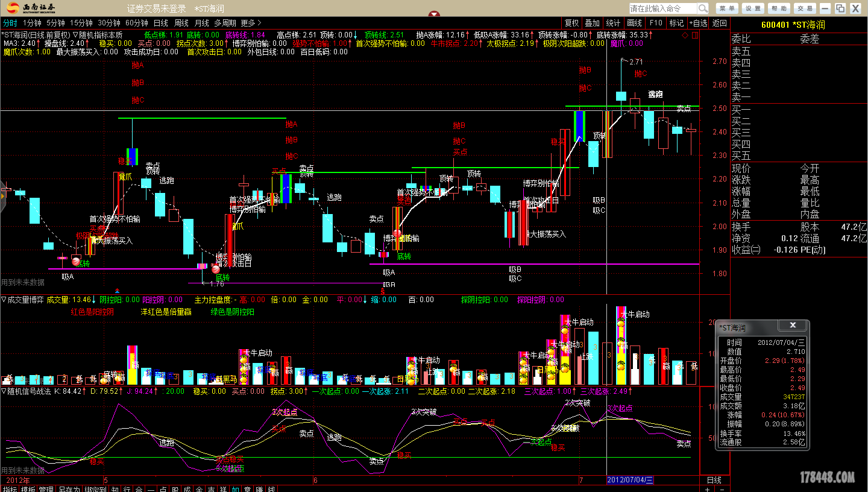Click the 2012/07/04/三 date marker
Screen dimensions: 868x492
pyautogui.click(x=630, y=480)
